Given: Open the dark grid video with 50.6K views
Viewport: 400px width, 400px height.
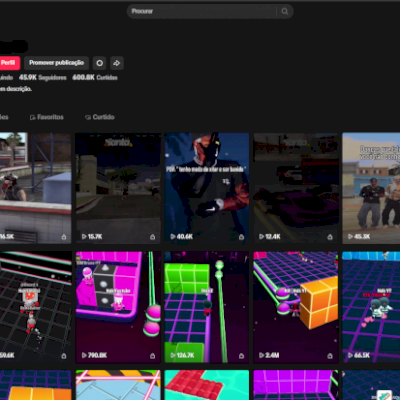Looking at the screenshot, I should point(36,307).
